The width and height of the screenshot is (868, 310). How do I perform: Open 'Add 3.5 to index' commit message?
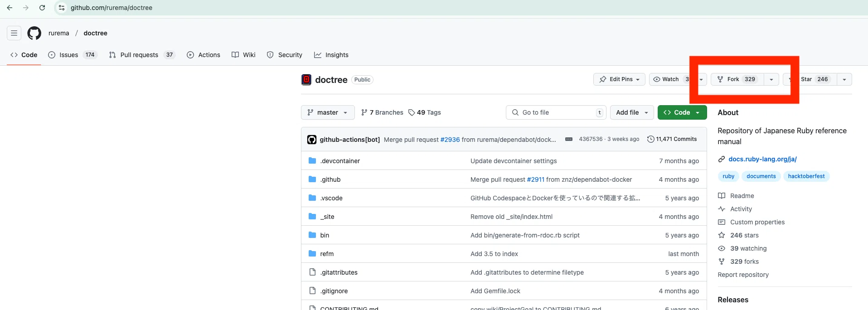pos(494,254)
